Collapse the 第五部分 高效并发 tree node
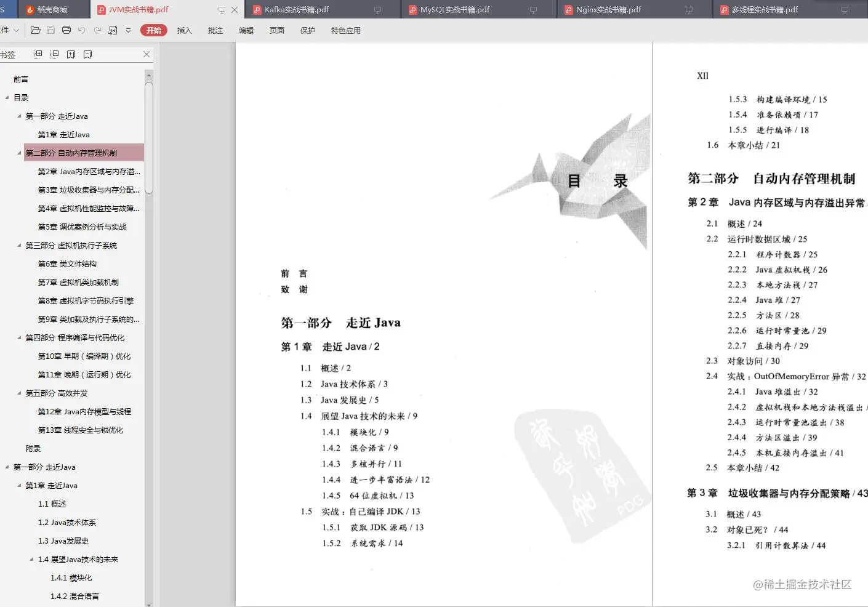This screenshot has width=868, height=607. point(20,393)
